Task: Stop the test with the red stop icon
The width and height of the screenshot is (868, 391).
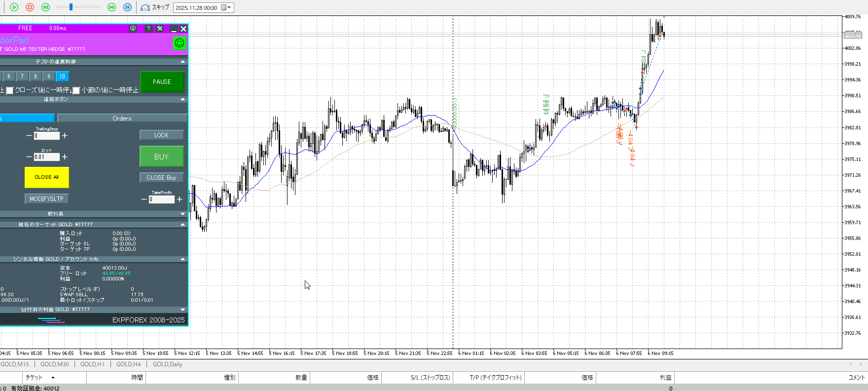Action: (x=30, y=7)
